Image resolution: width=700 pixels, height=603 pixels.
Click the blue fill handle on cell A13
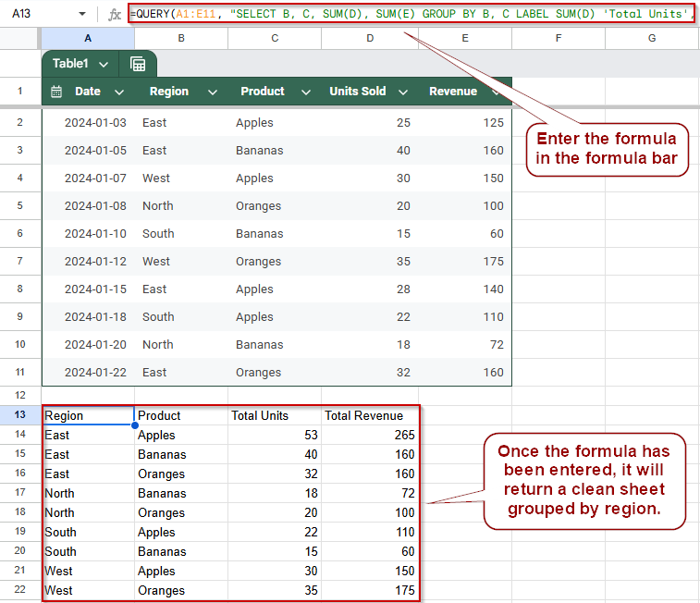(x=134, y=425)
